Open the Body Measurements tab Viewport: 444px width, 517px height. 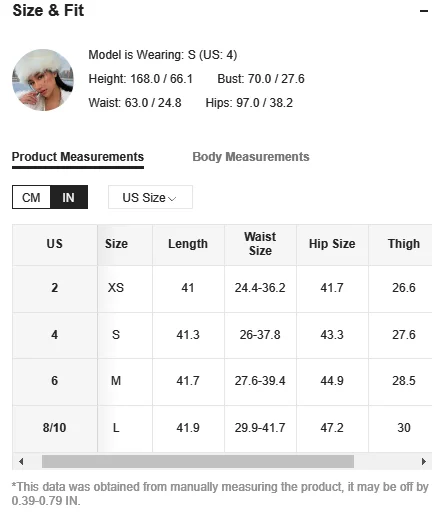click(x=251, y=157)
